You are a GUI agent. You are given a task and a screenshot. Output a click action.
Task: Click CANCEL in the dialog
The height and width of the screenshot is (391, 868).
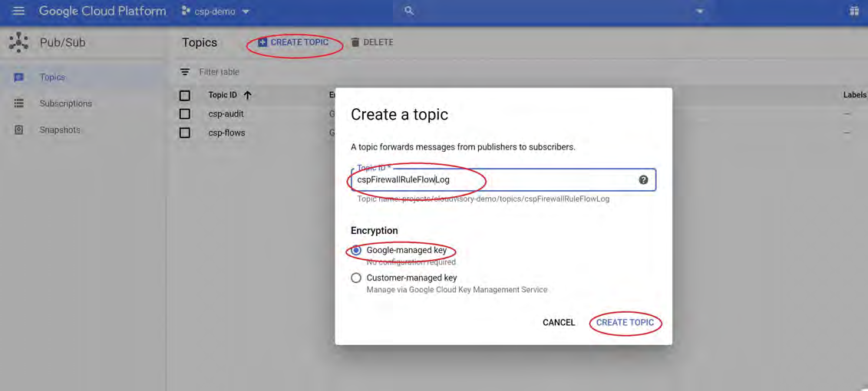point(559,323)
